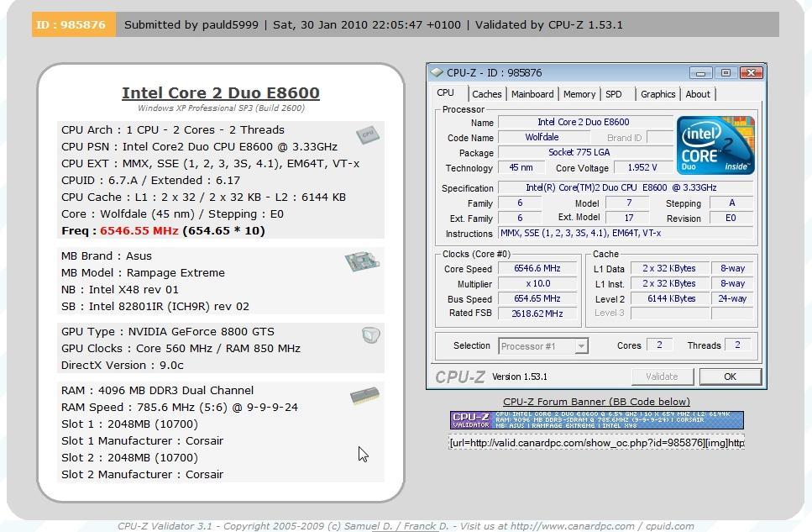Click the Version 1.53.1 label
This screenshot has height=532, width=812.
(520, 377)
